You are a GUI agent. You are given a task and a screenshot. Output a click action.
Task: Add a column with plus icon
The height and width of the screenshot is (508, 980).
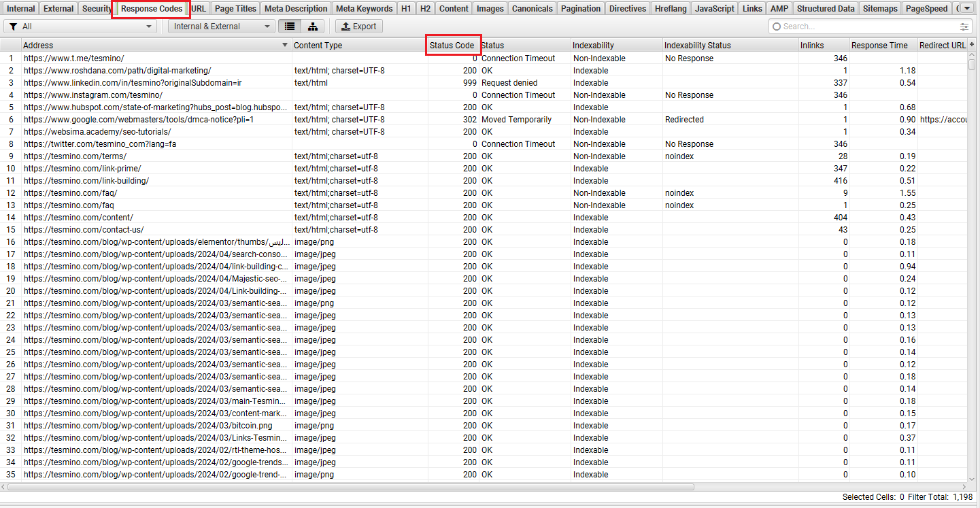972,45
